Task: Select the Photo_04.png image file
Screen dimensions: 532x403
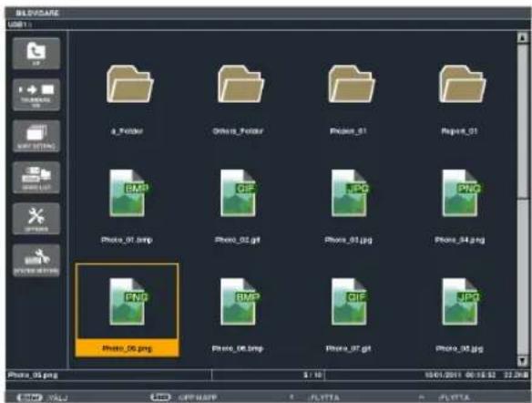Action: [462, 193]
